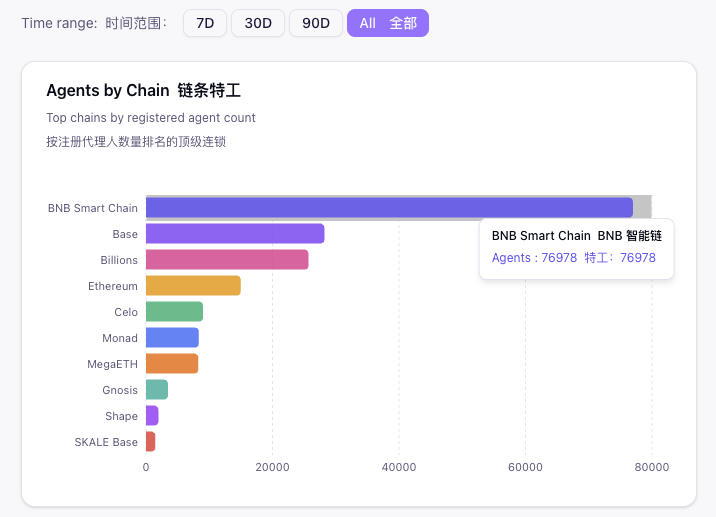
Task: Click the Monad blue bar
Action: tap(173, 338)
